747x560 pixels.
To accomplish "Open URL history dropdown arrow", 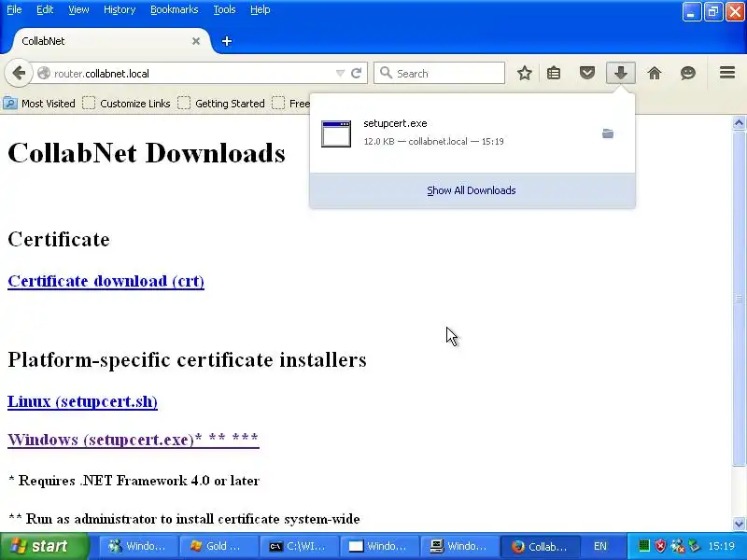I will (340, 74).
